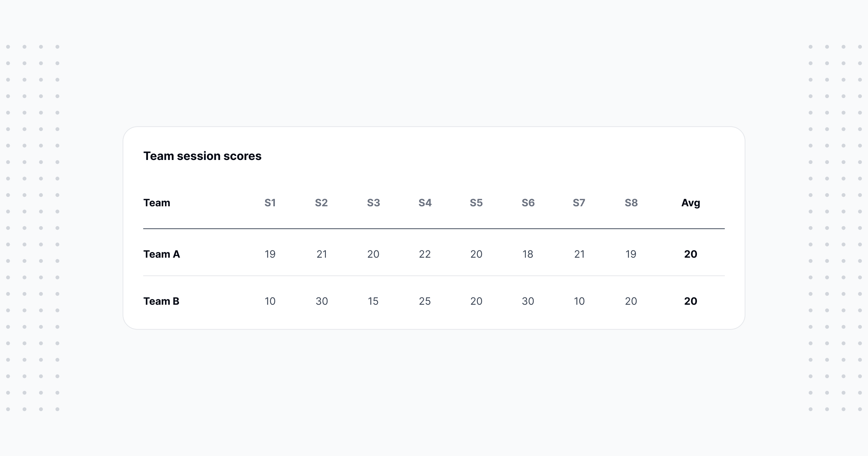Click the Team column header
The image size is (868, 456).
coord(157,203)
